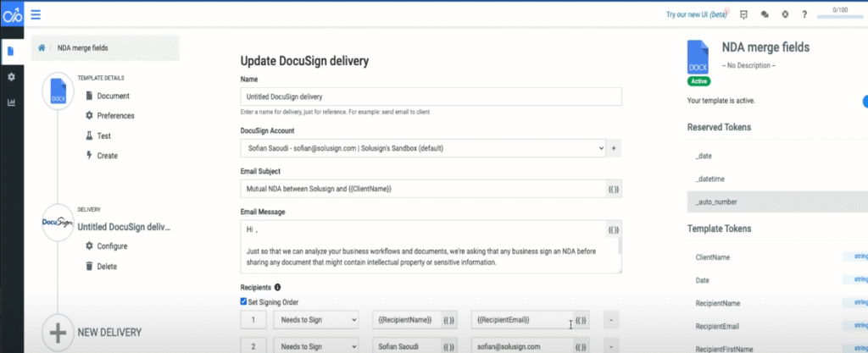
Task: Click the Email Message box scrollbar
Action: click(x=620, y=245)
